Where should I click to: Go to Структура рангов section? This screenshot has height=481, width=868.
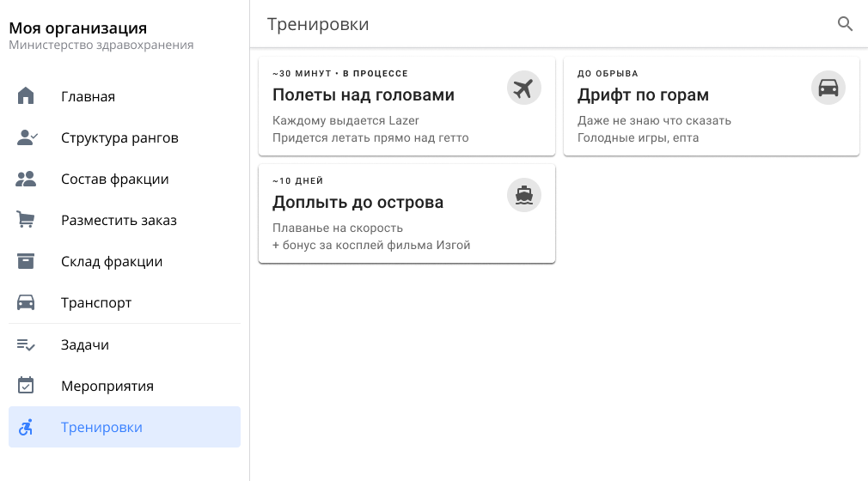click(x=119, y=137)
